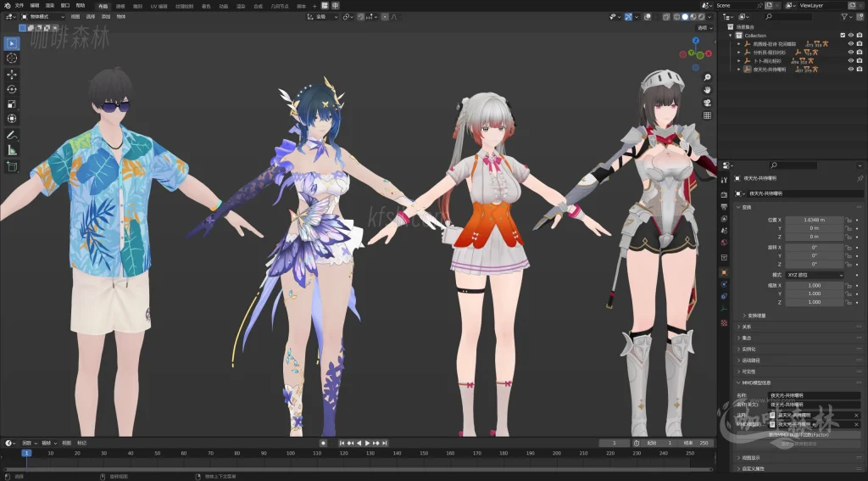The height and width of the screenshot is (481, 868).
Task: Switch orthographic/perspective with the grid icon
Action: (x=707, y=115)
